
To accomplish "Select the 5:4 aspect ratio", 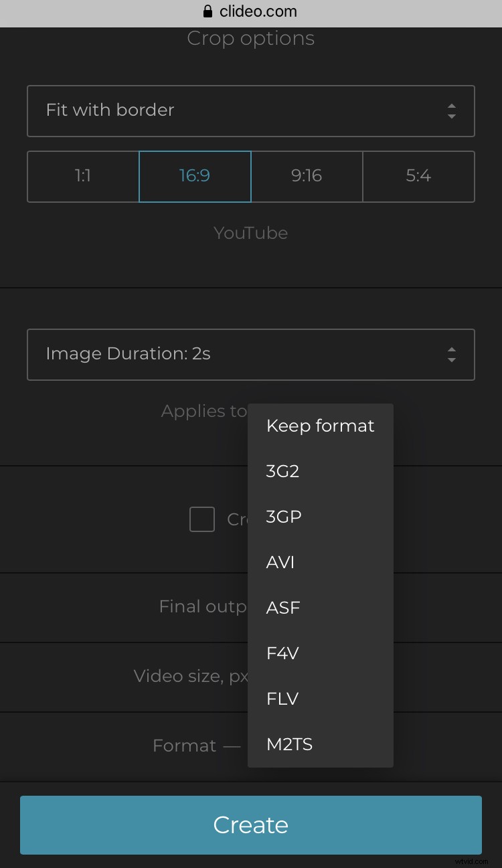I will (418, 176).
